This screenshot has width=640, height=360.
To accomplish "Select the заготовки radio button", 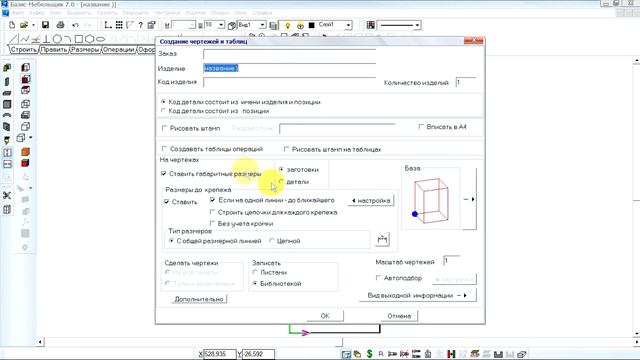I will pos(281,169).
